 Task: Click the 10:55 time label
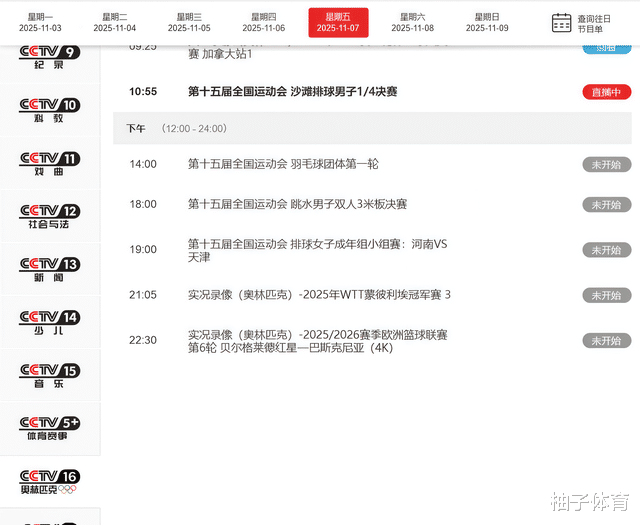pyautogui.click(x=143, y=91)
